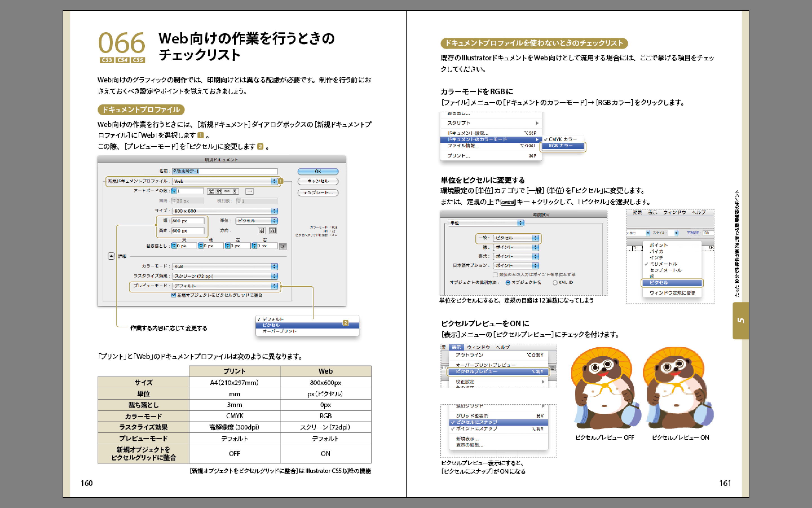Choose ウィンドウ定規に変更 in ruler menu
Viewport: 812px width, 508px height.
[672, 293]
